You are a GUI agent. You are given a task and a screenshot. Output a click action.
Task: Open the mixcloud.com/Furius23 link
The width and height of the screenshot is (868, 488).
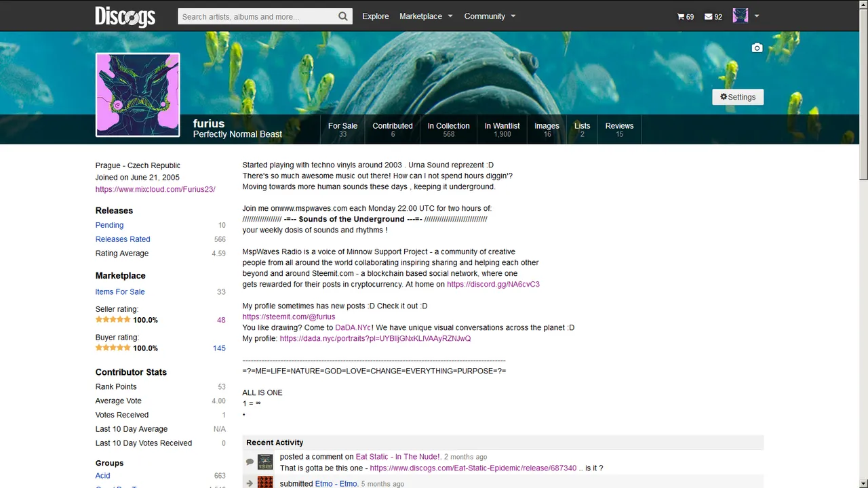155,189
